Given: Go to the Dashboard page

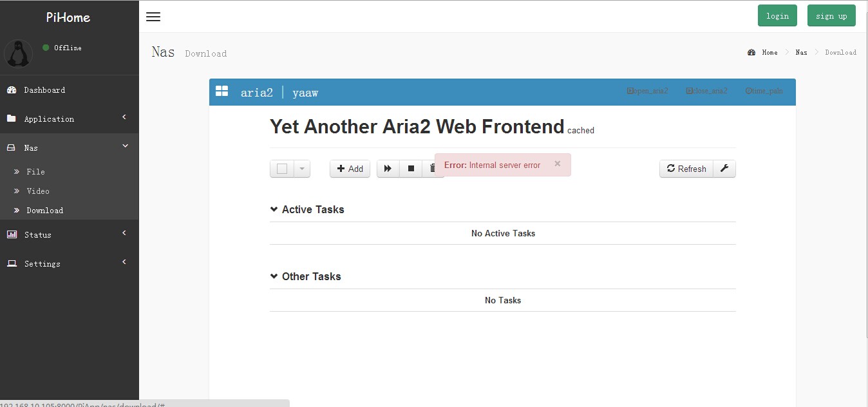Looking at the screenshot, I should [44, 90].
